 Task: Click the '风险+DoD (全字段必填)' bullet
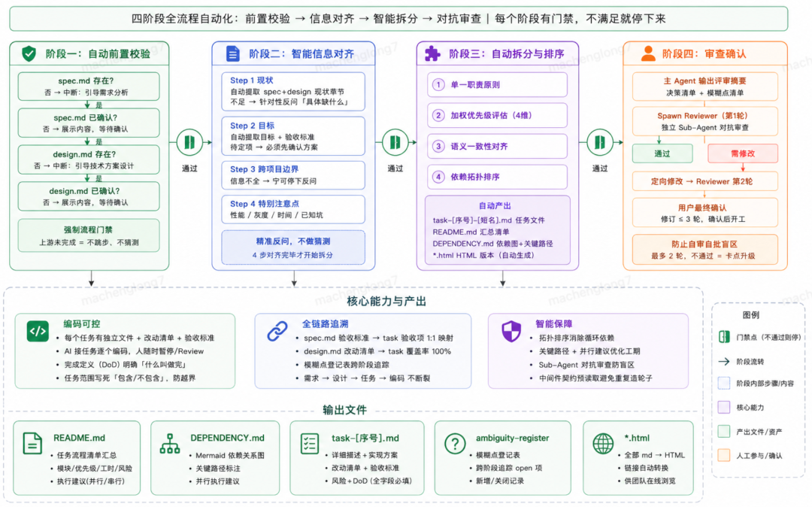click(371, 481)
